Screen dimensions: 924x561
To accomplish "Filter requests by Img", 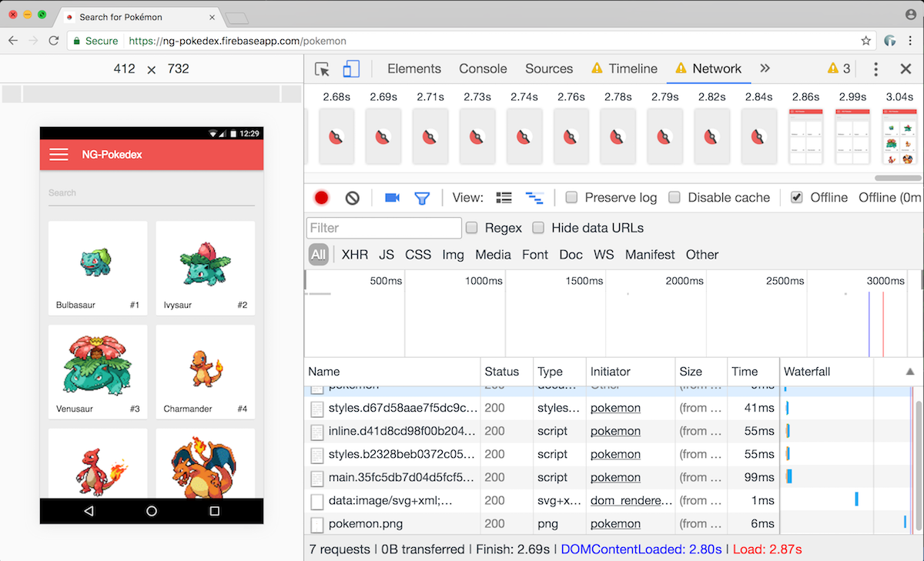I will [x=453, y=255].
